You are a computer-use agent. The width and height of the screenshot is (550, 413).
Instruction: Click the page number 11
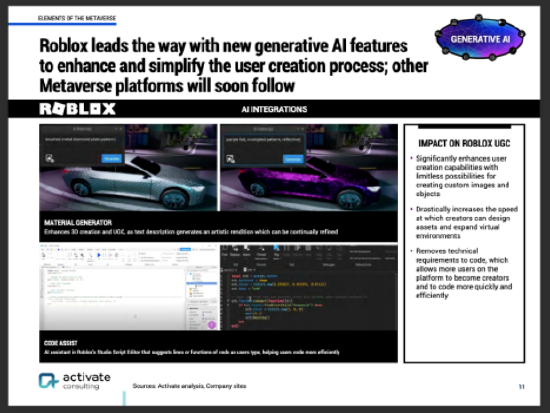pos(522,387)
